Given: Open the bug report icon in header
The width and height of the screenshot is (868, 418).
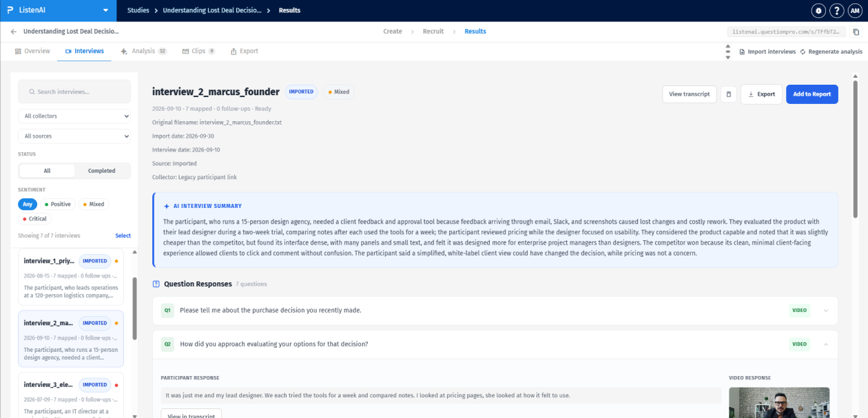Looking at the screenshot, I should click(x=818, y=10).
